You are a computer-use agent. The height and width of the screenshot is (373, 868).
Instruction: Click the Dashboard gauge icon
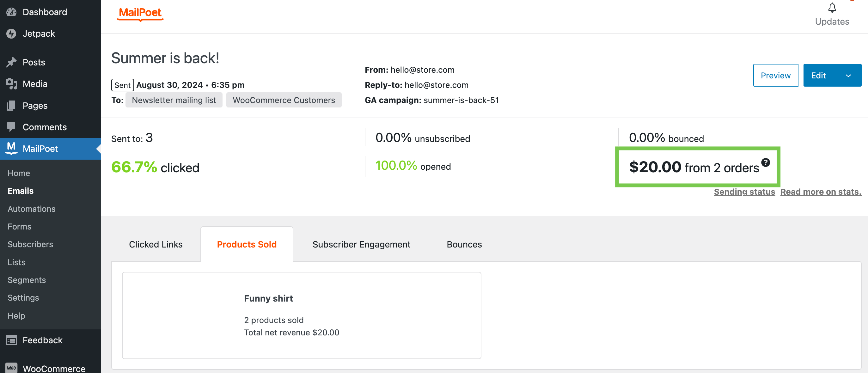[11, 12]
